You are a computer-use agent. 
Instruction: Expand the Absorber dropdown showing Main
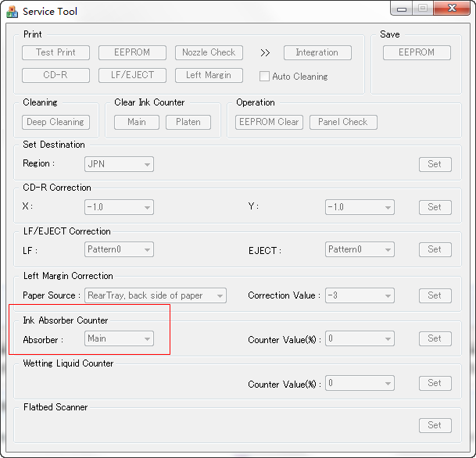point(119,338)
